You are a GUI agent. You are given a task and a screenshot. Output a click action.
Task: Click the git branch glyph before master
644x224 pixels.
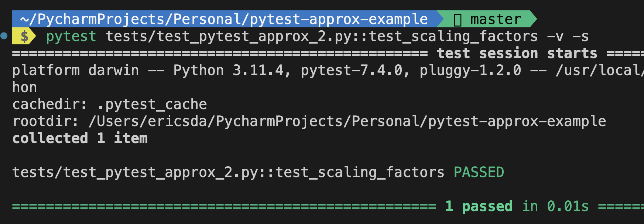click(x=458, y=20)
